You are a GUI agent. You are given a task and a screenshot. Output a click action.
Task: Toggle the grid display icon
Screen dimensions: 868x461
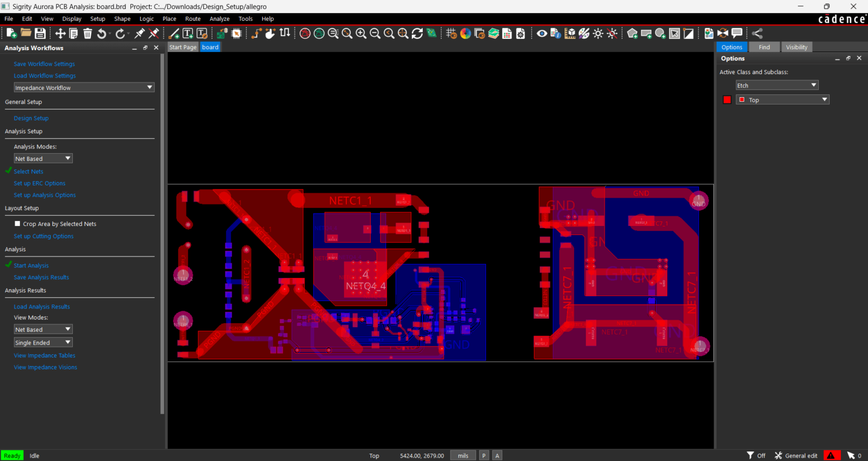tap(451, 33)
